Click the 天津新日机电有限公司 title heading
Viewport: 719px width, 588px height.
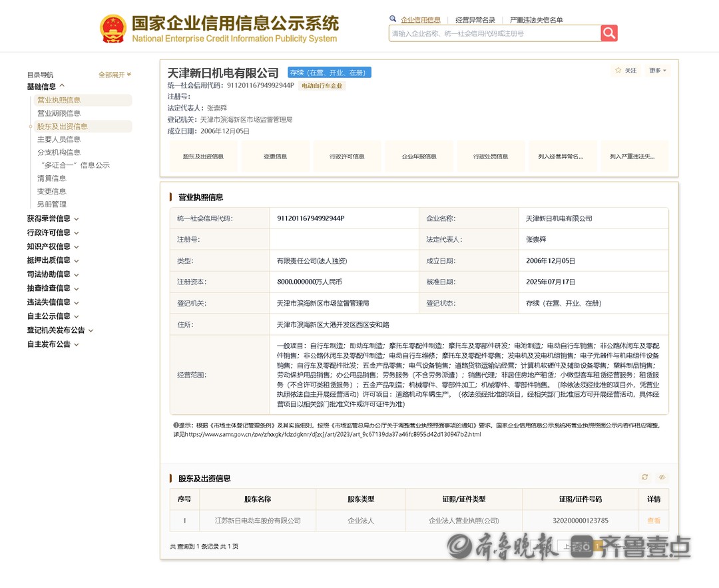[223, 73]
